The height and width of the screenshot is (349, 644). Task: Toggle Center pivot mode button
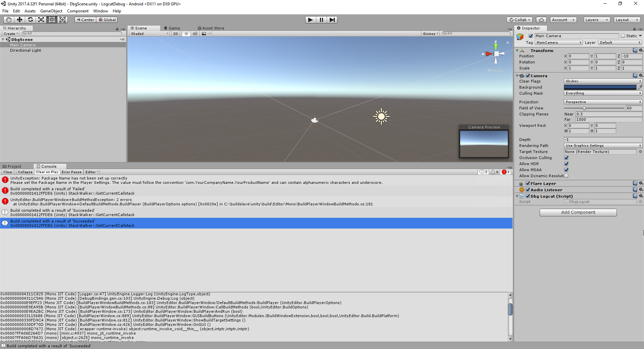click(x=85, y=20)
